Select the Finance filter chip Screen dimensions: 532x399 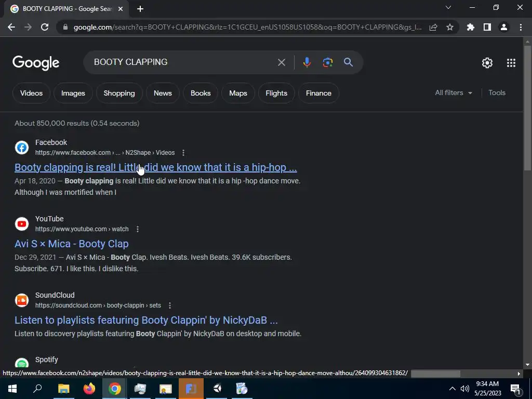318,93
